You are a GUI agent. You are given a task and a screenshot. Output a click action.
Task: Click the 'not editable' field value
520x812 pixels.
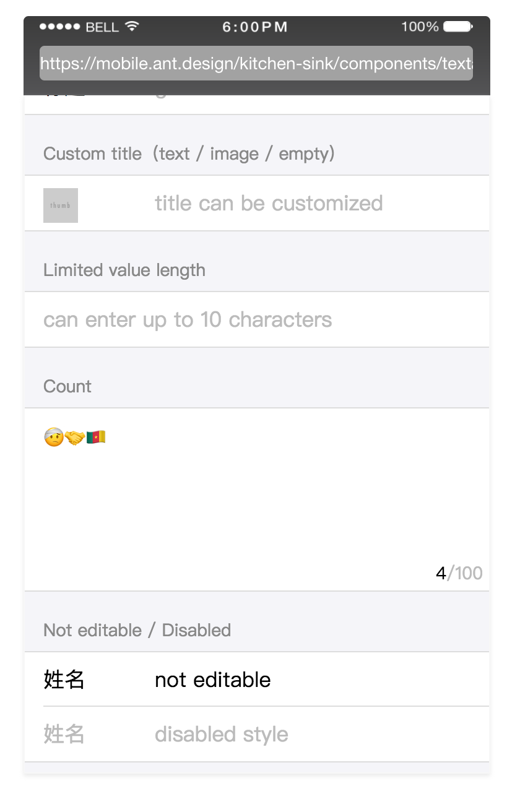point(212,679)
